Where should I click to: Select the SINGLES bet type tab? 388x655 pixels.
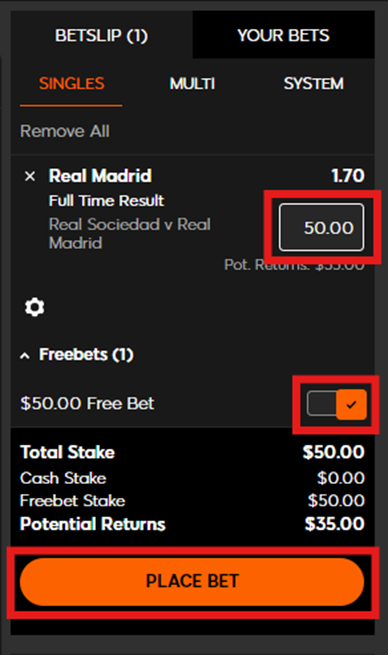pos(71,84)
